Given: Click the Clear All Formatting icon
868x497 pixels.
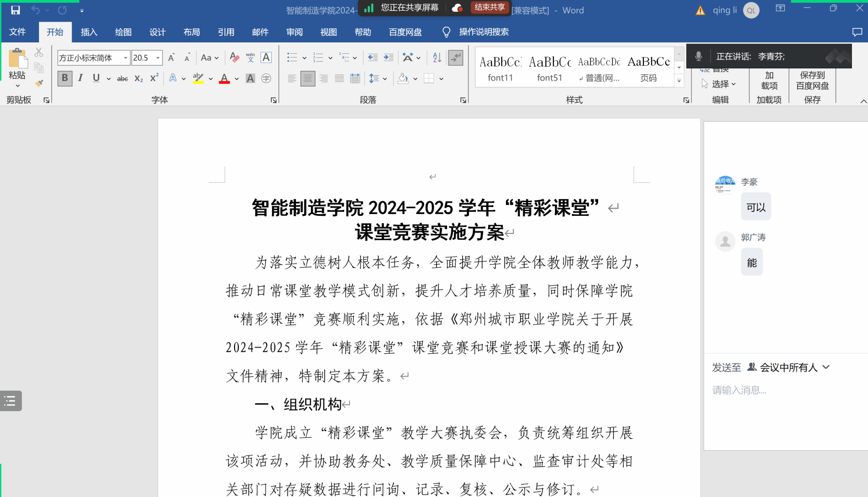Looking at the screenshot, I should tap(234, 57).
